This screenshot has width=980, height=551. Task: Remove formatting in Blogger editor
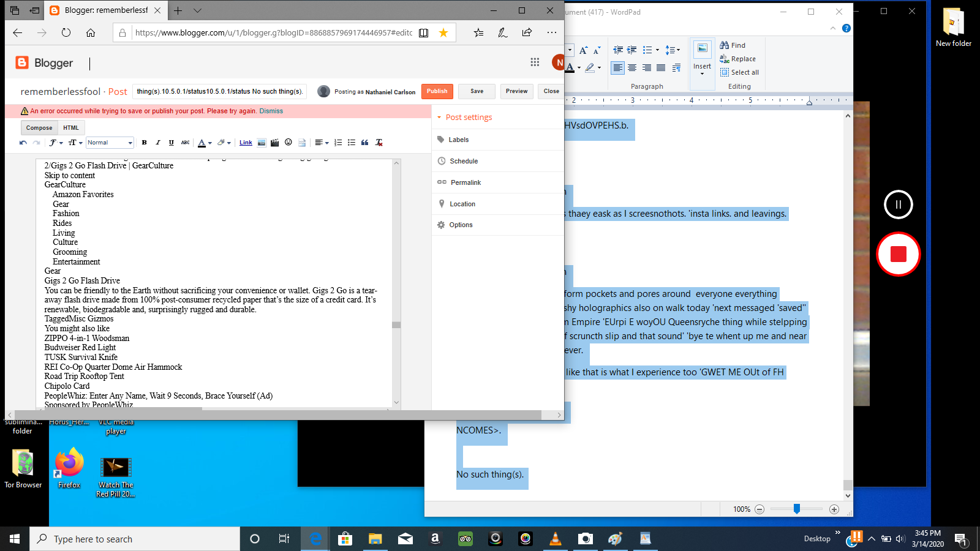[x=379, y=143]
